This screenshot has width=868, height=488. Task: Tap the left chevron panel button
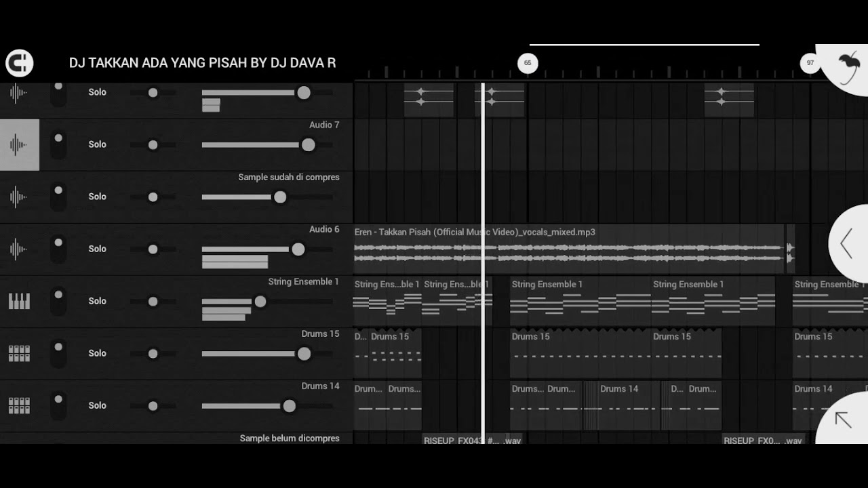[848, 243]
